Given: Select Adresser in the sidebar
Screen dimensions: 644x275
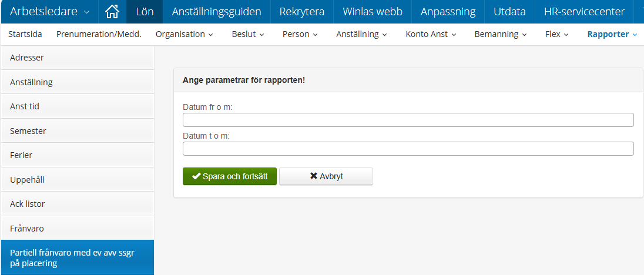Looking at the screenshot, I should [77, 58].
